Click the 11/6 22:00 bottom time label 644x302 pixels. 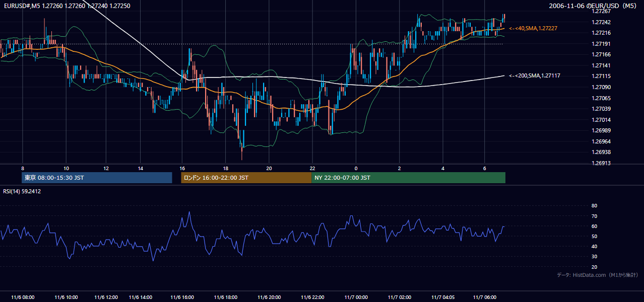[x=312, y=297]
